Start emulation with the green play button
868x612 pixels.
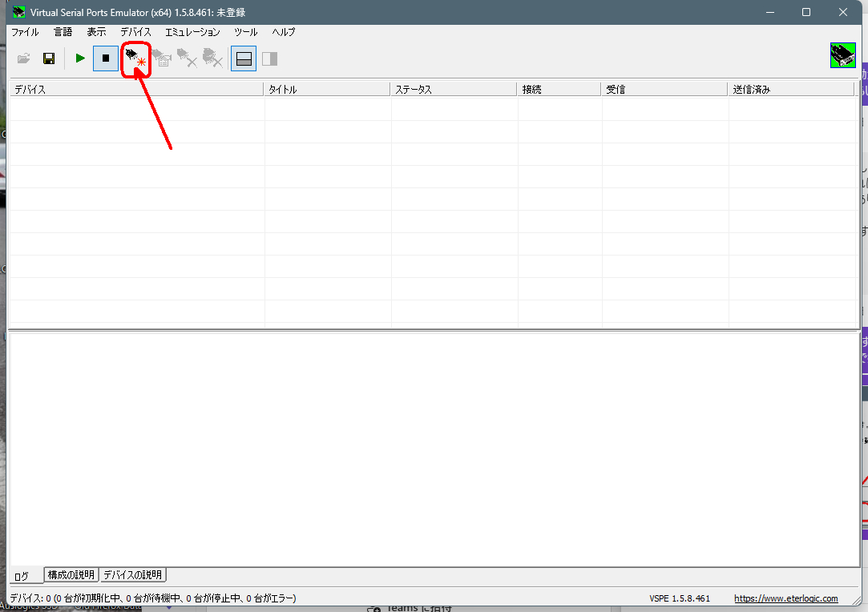(x=80, y=58)
